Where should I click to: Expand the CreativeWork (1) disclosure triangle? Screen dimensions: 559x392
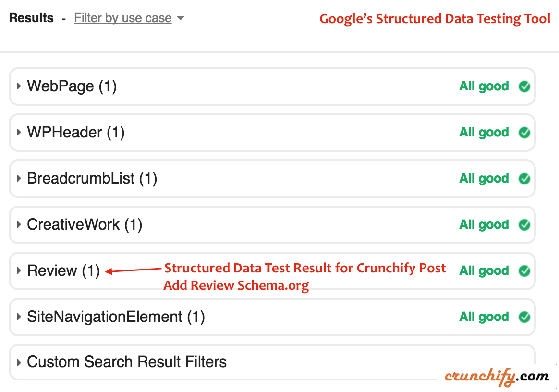(x=19, y=225)
